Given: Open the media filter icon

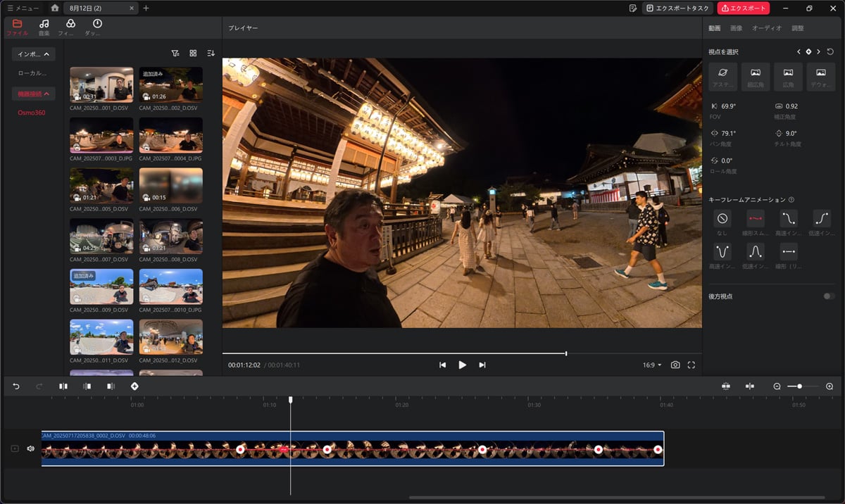Looking at the screenshot, I should [175, 53].
